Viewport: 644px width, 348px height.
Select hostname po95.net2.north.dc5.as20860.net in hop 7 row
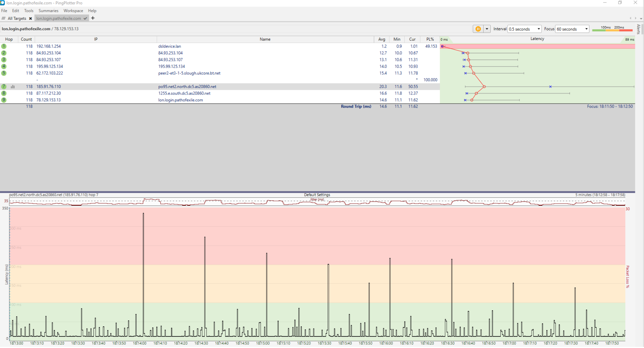(x=187, y=87)
